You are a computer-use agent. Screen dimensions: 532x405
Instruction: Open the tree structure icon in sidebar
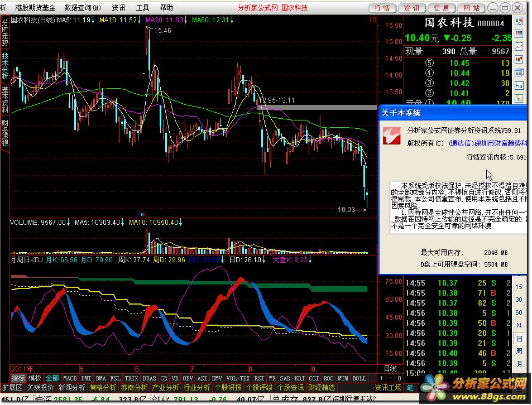(519, 99)
